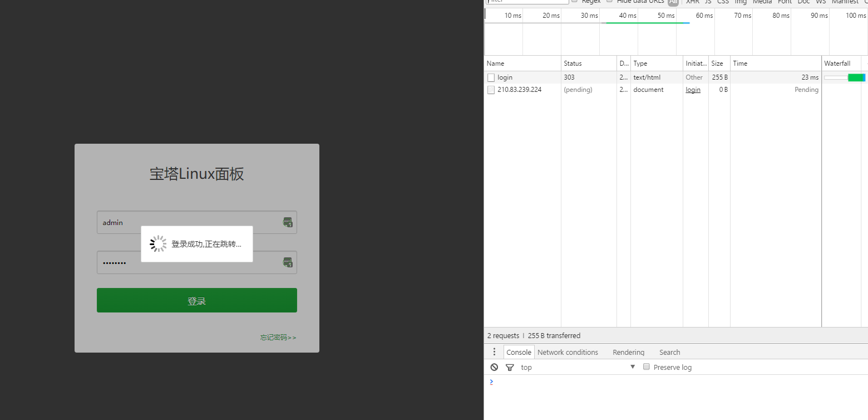The image size is (868, 420).
Task: Open the 忘记密码>> forgot password link
Action: click(278, 338)
